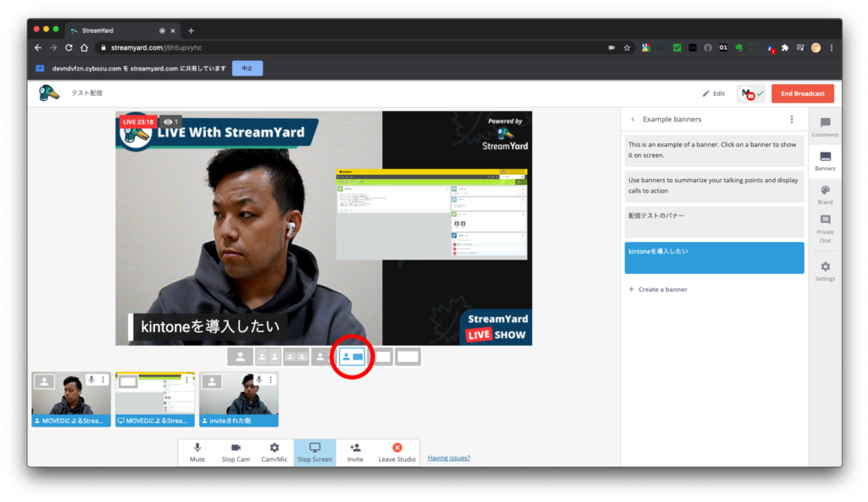The image size is (868, 502).
Task: Solo the shared screen thumbnail
Action: (x=128, y=382)
